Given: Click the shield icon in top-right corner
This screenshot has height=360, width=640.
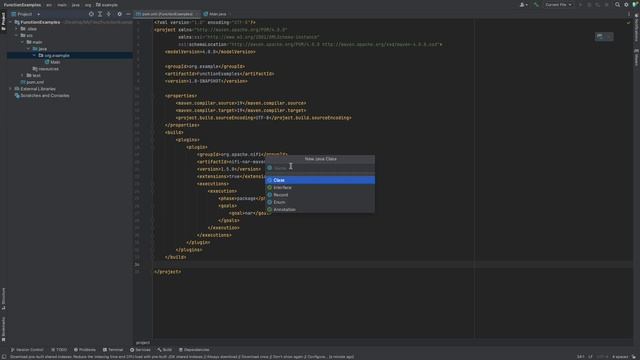Looking at the screenshot, I should [x=635, y=4].
